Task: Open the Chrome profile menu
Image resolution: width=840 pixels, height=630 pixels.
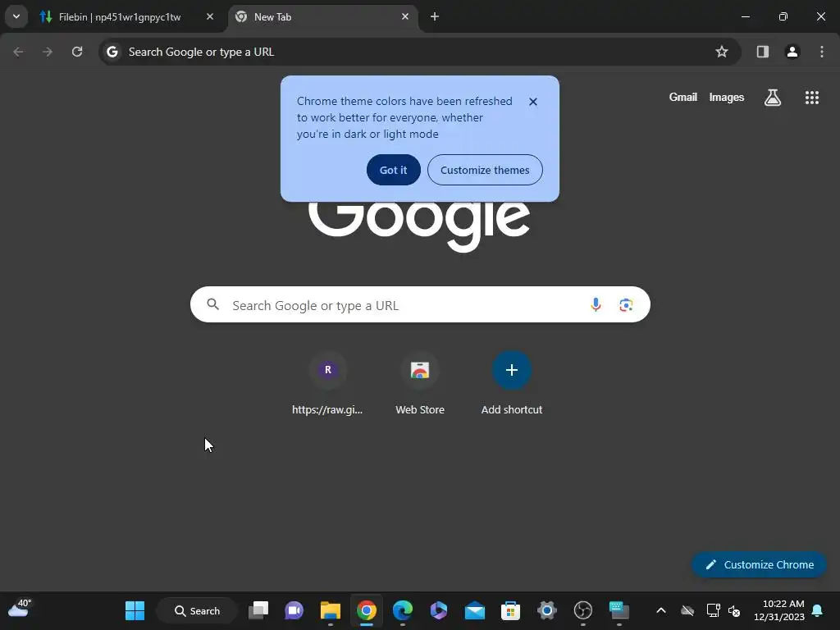Action: (x=792, y=52)
